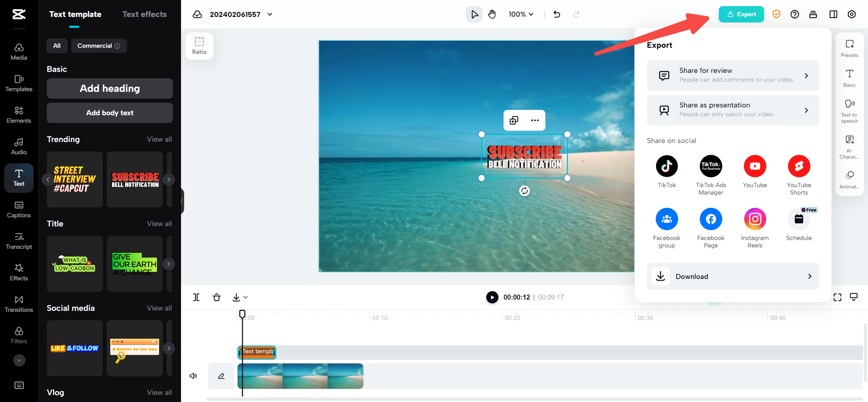Screen dimensions: 868x402
Task: Delete the selected clip using the trash icon
Action: tap(217, 297)
